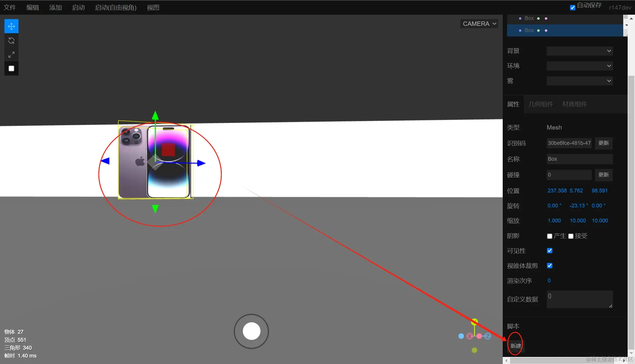Screen dimensions: 635x364
Task: Disable the 自动保存 autosave checkbox
Action: pyautogui.click(x=572, y=8)
